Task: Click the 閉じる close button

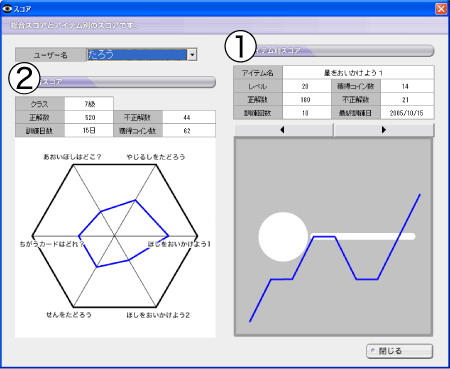Action: click(x=400, y=351)
